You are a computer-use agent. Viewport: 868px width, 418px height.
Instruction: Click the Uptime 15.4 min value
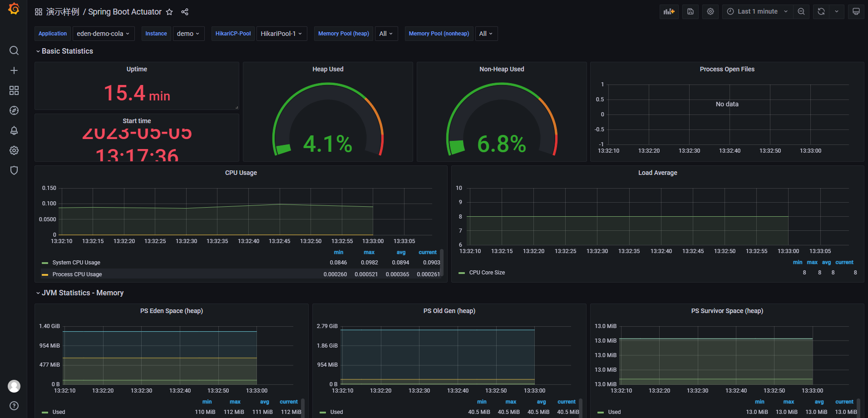point(137,93)
